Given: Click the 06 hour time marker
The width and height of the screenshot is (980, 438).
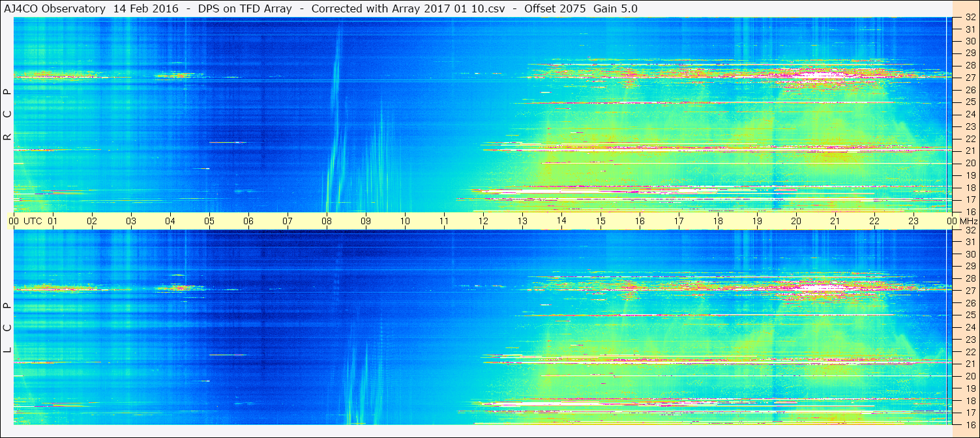Looking at the screenshot, I should [248, 221].
